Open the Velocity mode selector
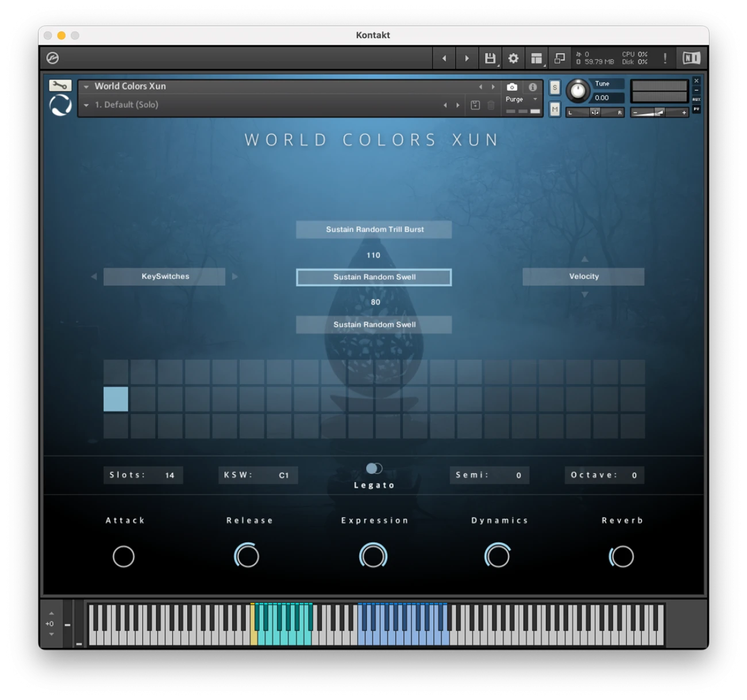 [x=583, y=277]
